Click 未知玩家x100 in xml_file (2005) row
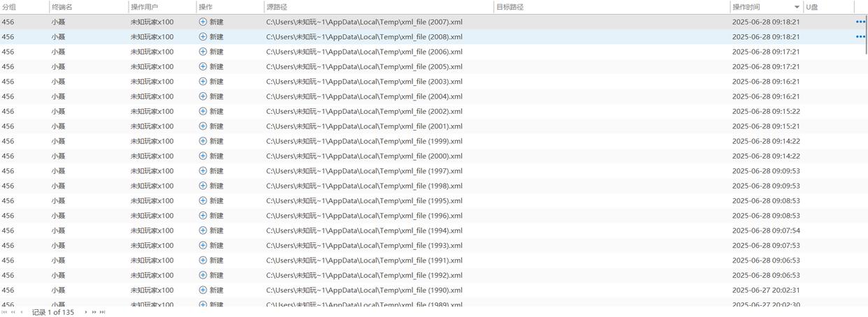 click(152, 66)
